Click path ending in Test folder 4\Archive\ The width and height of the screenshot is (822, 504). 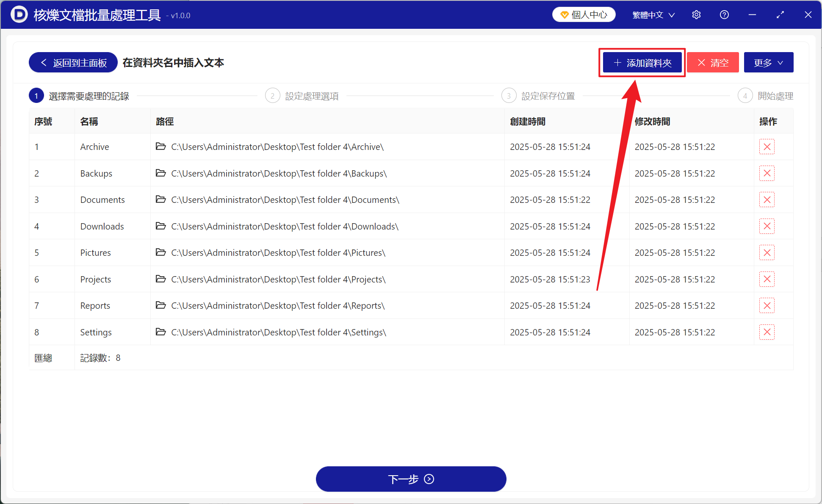point(277,147)
